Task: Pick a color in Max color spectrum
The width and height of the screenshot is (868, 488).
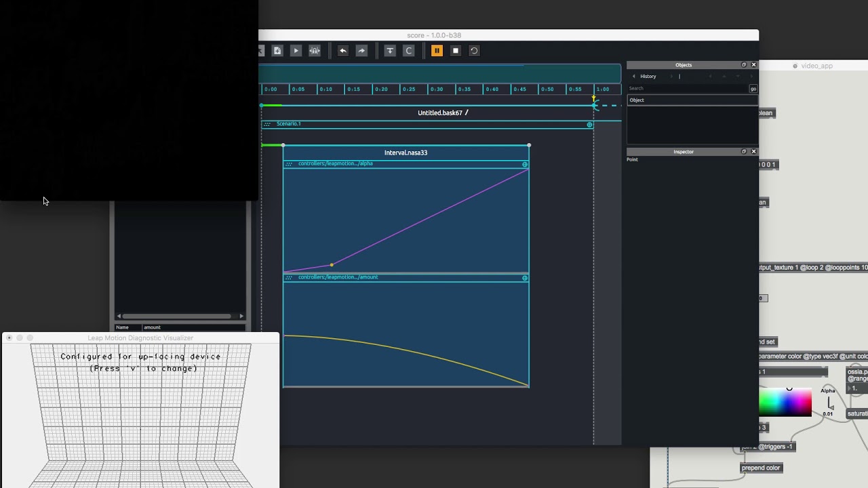Action: pos(785,402)
